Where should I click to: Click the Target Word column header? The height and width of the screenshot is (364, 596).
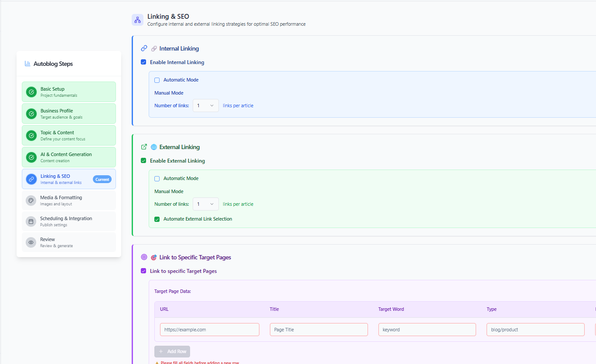tap(391, 309)
